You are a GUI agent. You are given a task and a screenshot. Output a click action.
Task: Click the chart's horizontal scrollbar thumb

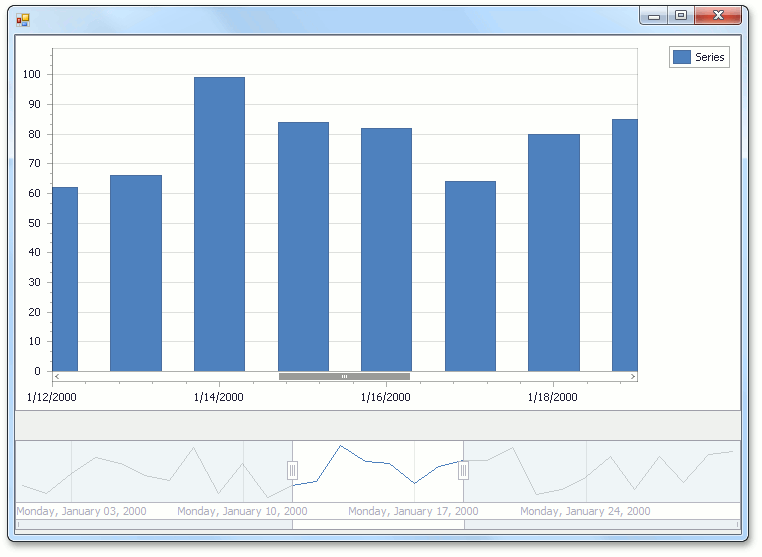click(344, 376)
